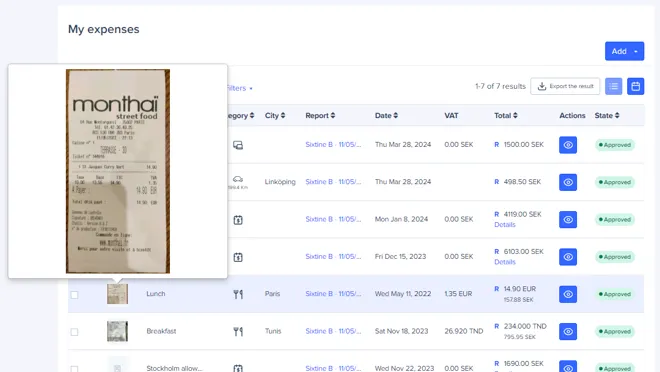
Task: View the Breakfast 234.000 TND expense
Action: click(568, 332)
